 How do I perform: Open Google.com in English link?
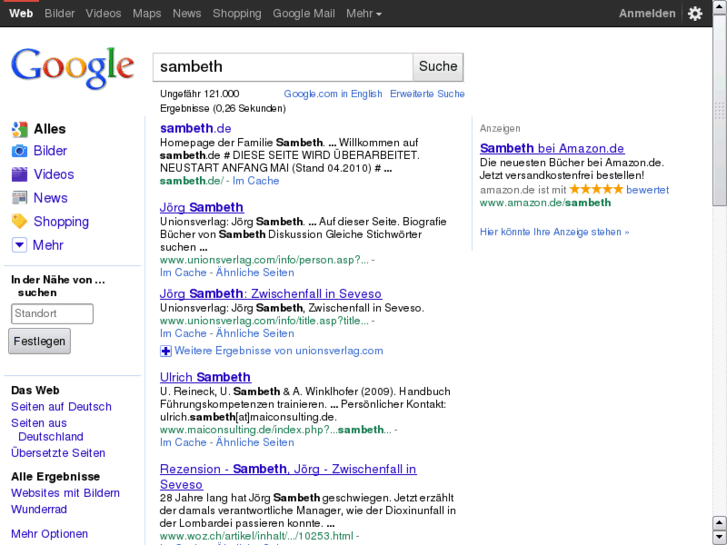tap(333, 94)
